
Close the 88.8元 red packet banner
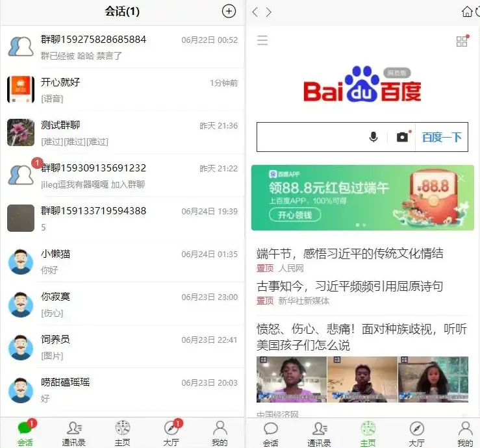coord(461,177)
